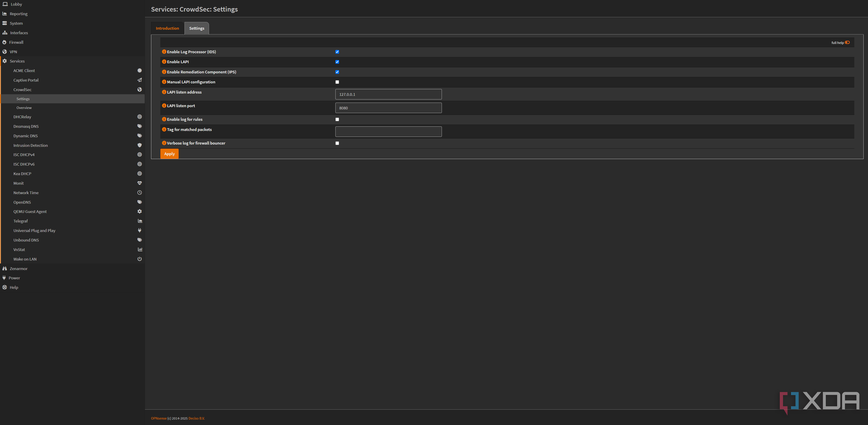Screen dimensions: 868x425
Task: Open CrowdSec Overview in sidebar
Action: pos(72,108)
